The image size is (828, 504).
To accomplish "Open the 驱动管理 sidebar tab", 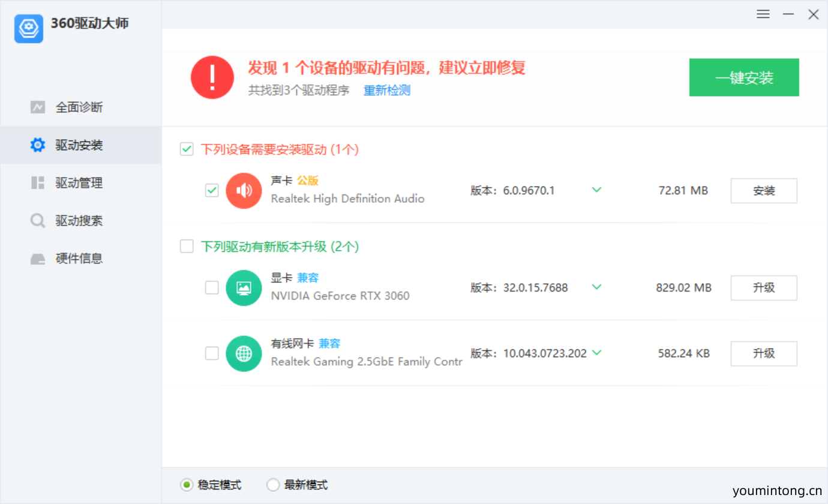I will 81,183.
